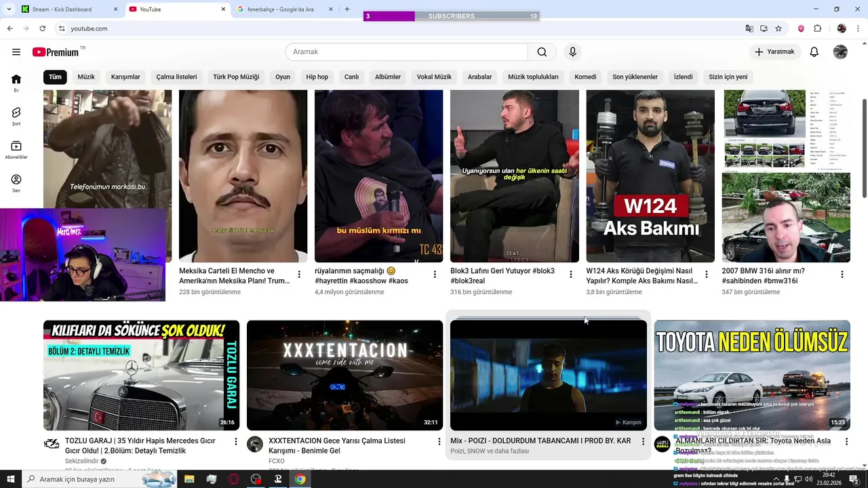Screen dimensions: 868x488
Task: Switch to the fenerbahçe Google tab
Action: (285, 9)
